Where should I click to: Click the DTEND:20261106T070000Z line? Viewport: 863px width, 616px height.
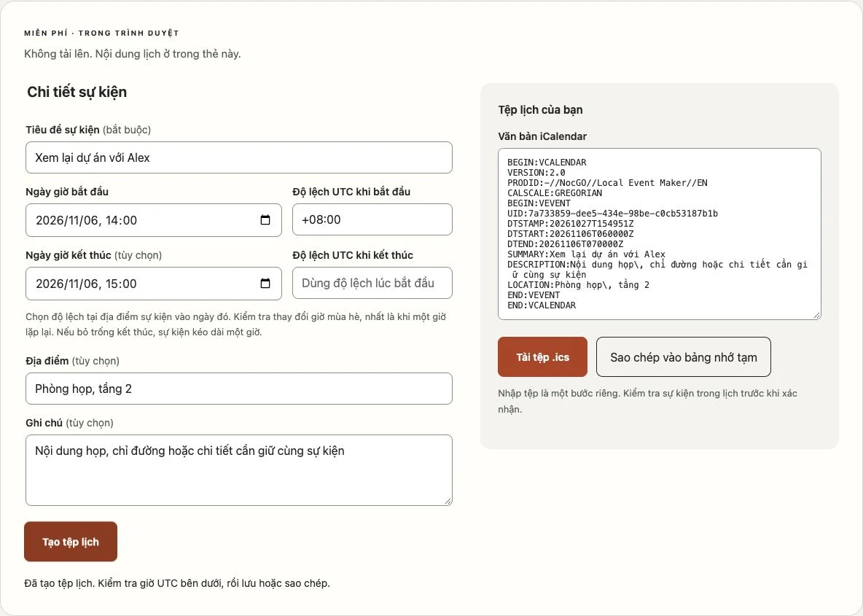(x=565, y=244)
